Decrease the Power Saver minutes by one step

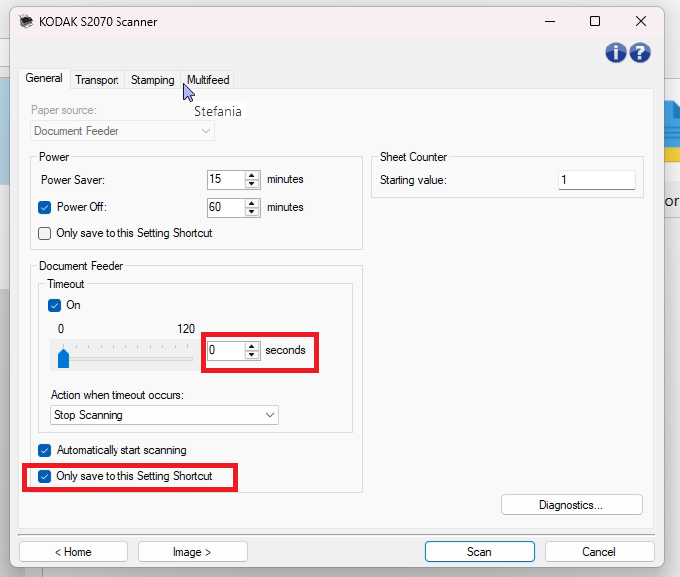click(252, 184)
